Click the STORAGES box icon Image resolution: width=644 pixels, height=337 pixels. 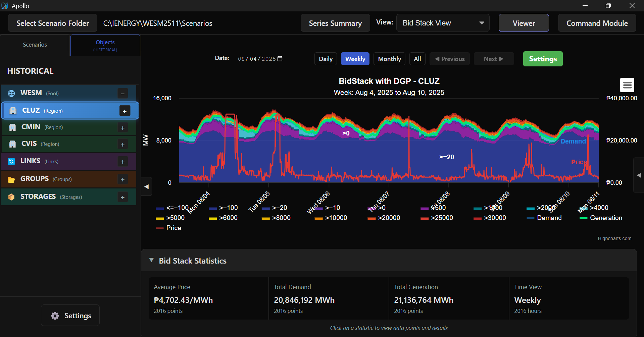11,197
